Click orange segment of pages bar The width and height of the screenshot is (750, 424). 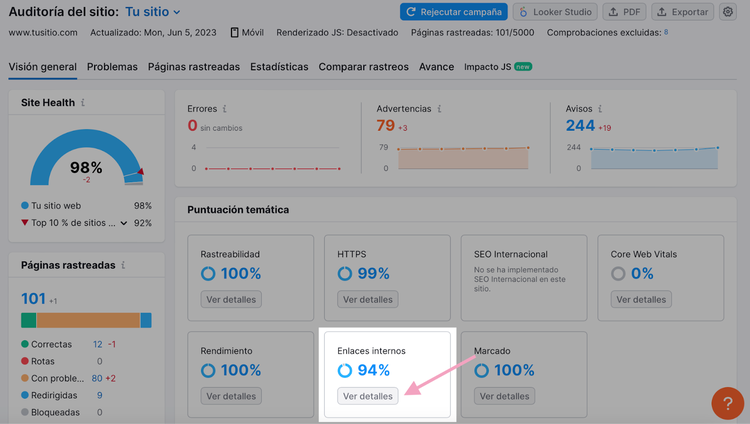point(88,320)
